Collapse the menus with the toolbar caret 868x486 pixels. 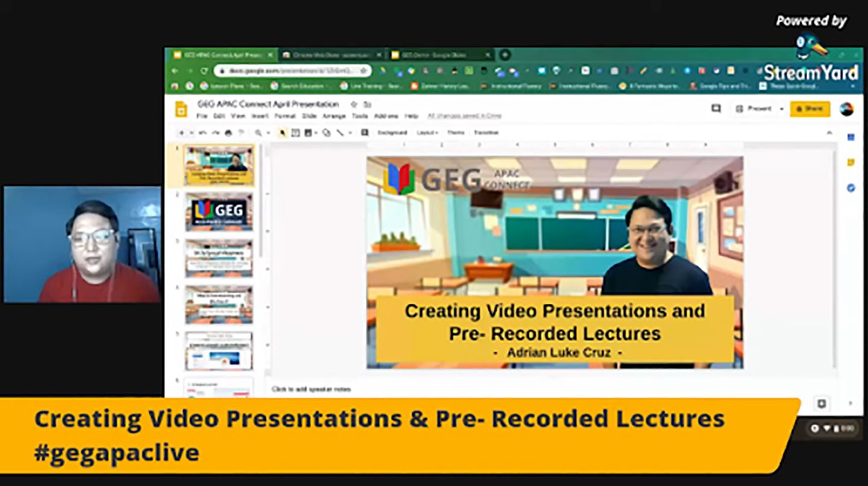coord(829,132)
